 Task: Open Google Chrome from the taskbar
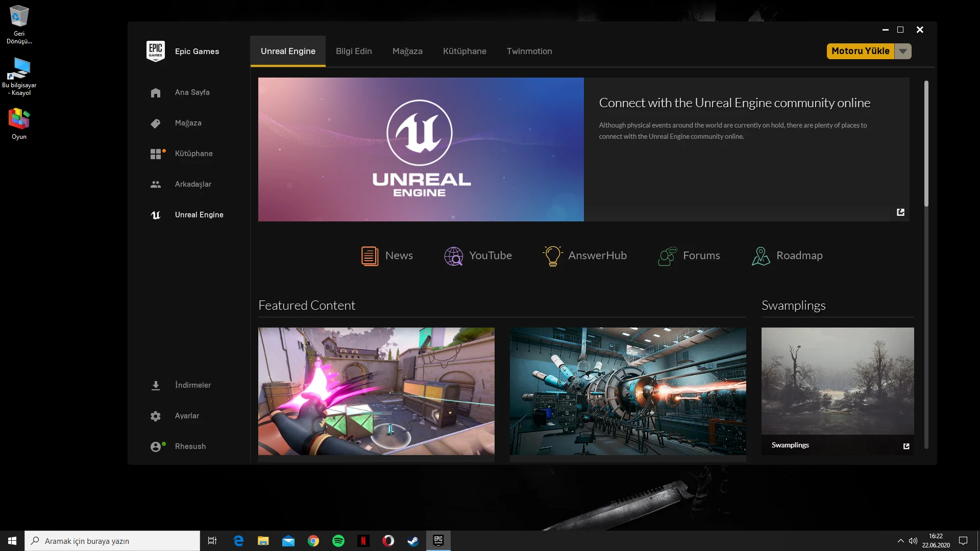(313, 541)
